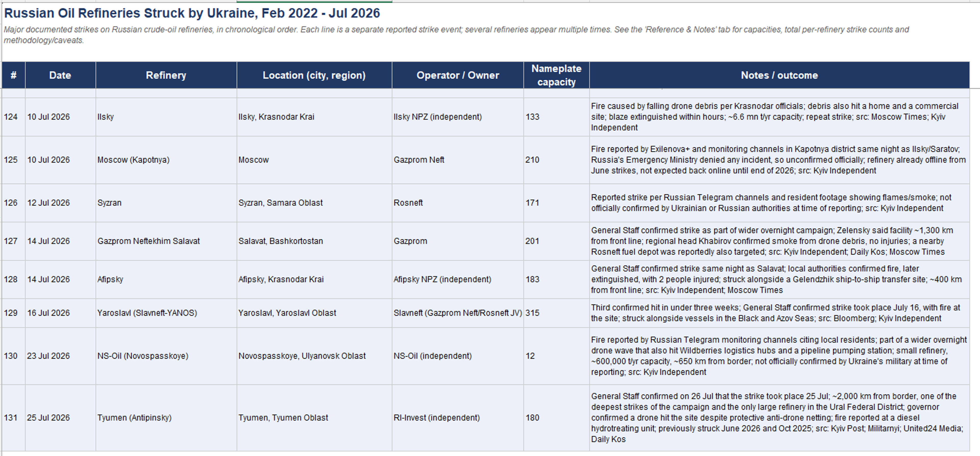The width and height of the screenshot is (980, 456).
Task: Click the 'Location (city, region)' header
Action: [x=314, y=75]
